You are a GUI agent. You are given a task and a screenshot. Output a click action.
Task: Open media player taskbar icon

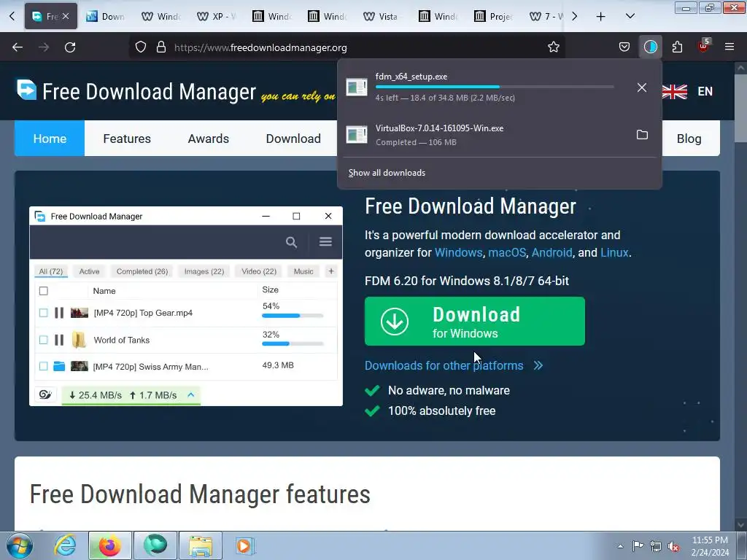click(x=245, y=545)
